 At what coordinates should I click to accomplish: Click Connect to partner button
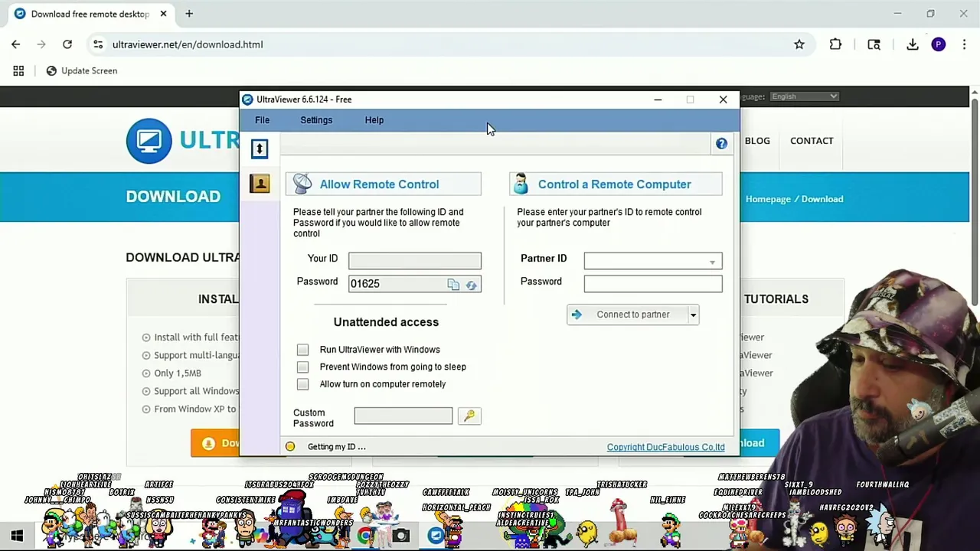(x=627, y=315)
